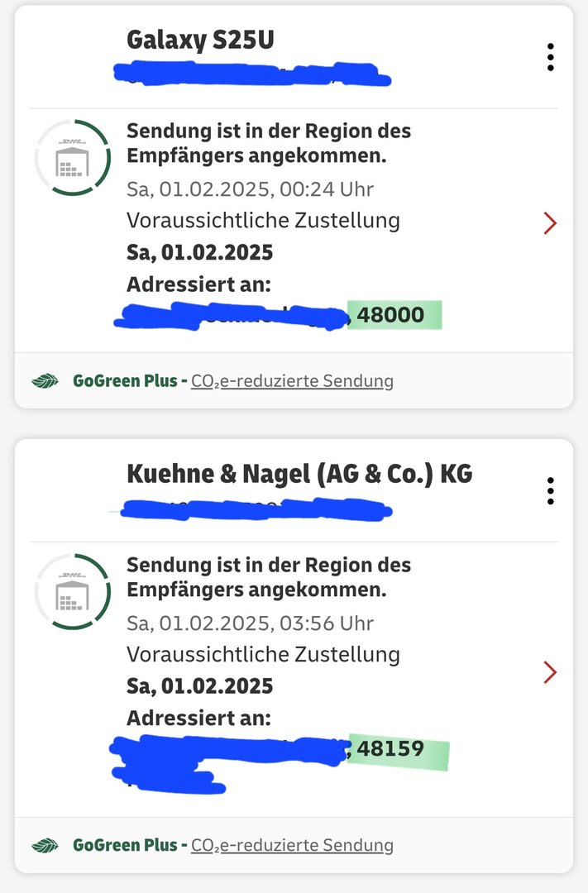
Task: Click status text timestamped 03:56 Uhr
Action: (268, 577)
